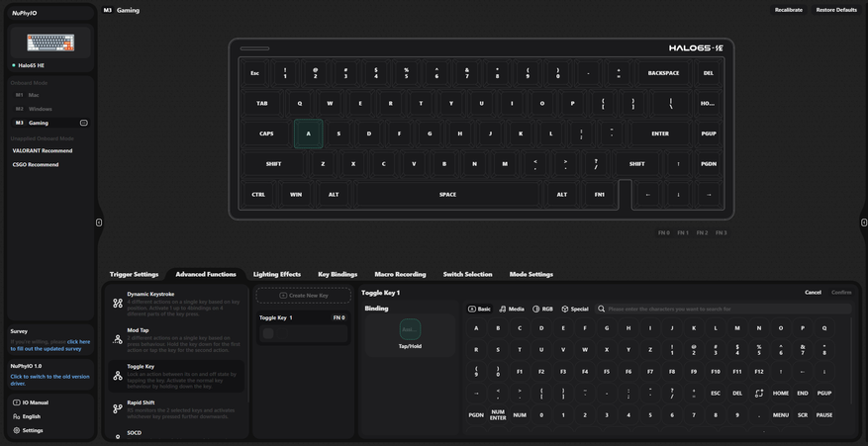Switch to M2 Windows onboard mode

tap(49, 109)
